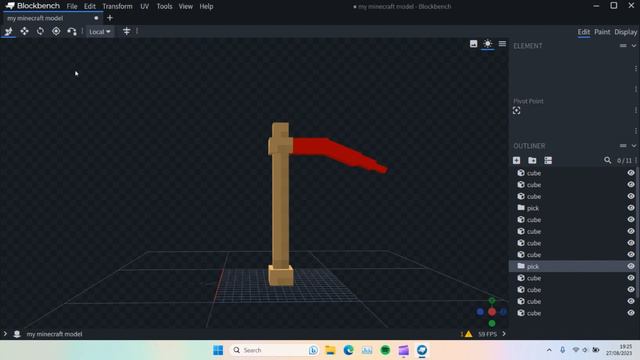Open Spotify from taskbar
The image size is (640, 360).
tap(385, 350)
